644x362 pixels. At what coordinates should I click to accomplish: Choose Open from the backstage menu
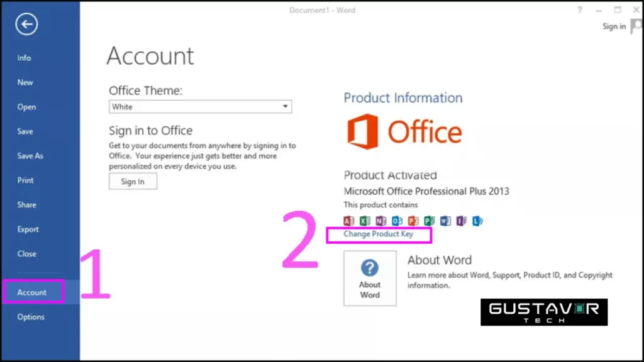[26, 107]
